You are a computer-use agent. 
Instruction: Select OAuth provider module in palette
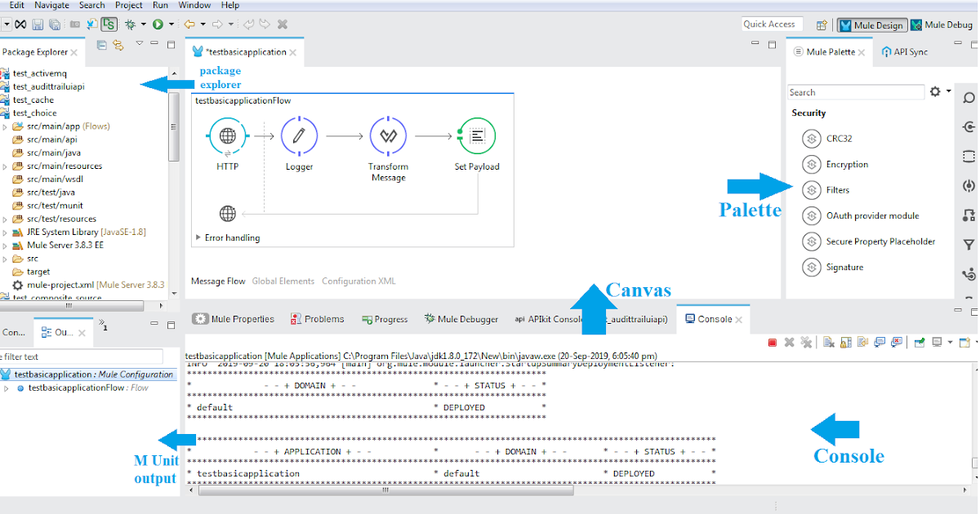(x=861, y=215)
